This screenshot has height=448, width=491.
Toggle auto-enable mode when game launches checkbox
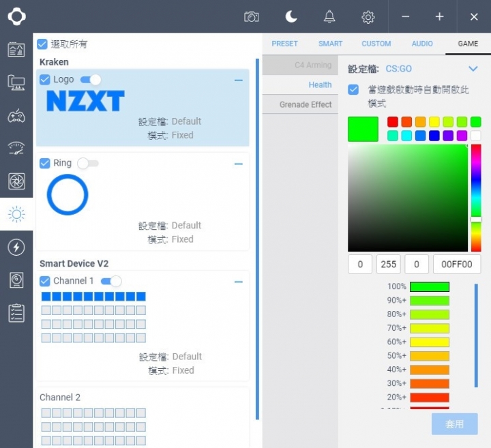tap(353, 89)
